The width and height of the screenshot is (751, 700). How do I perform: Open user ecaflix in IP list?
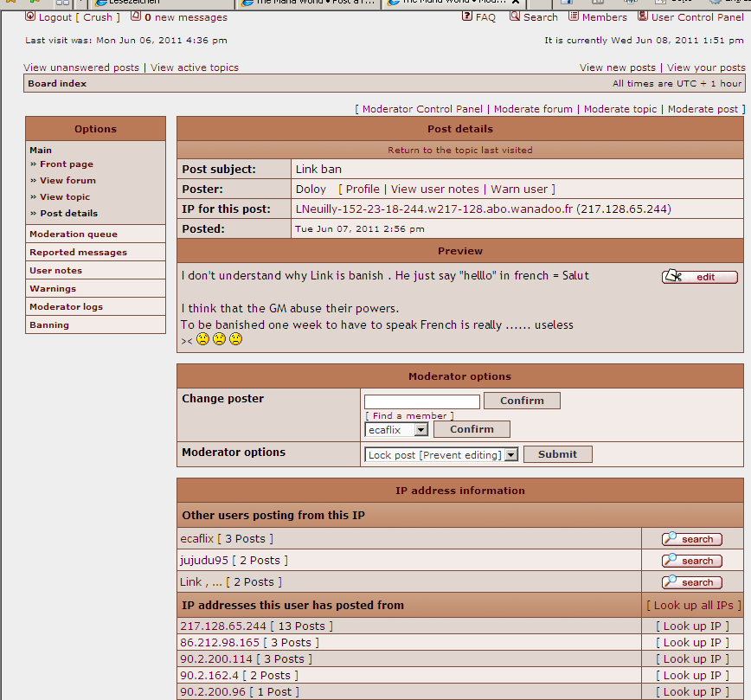tap(197, 538)
